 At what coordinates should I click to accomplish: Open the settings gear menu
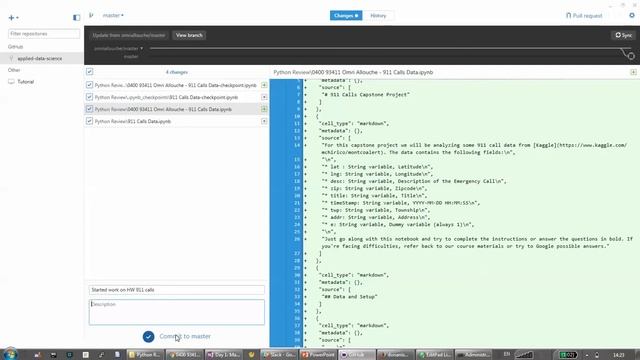(632, 15)
